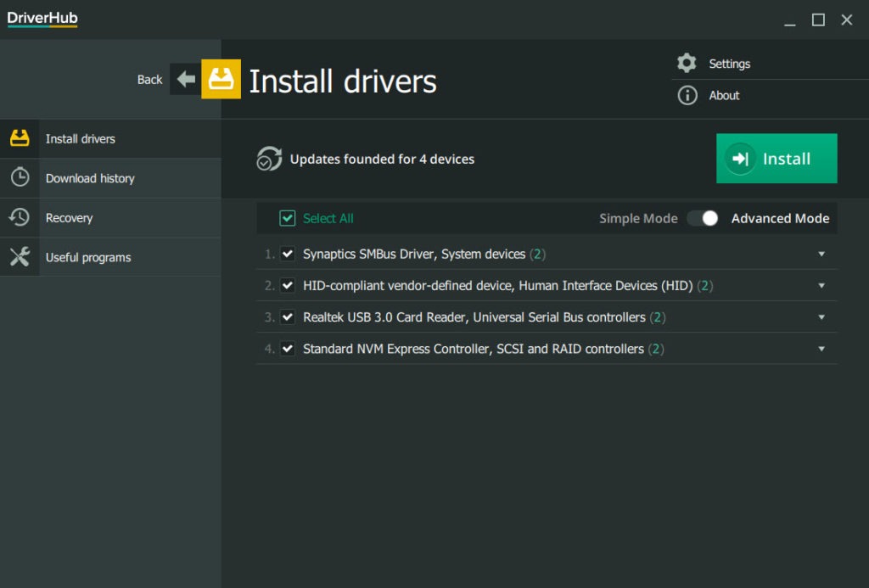
Task: Click the About info icon
Action: 687,95
